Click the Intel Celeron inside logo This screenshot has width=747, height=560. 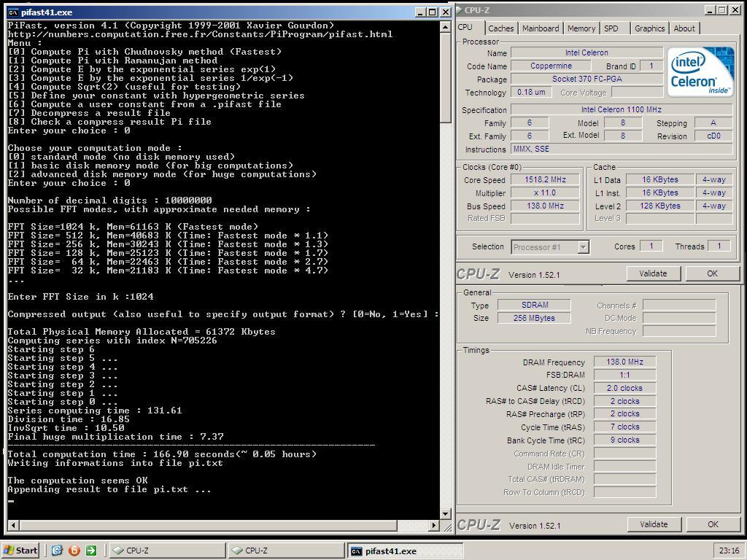700,71
